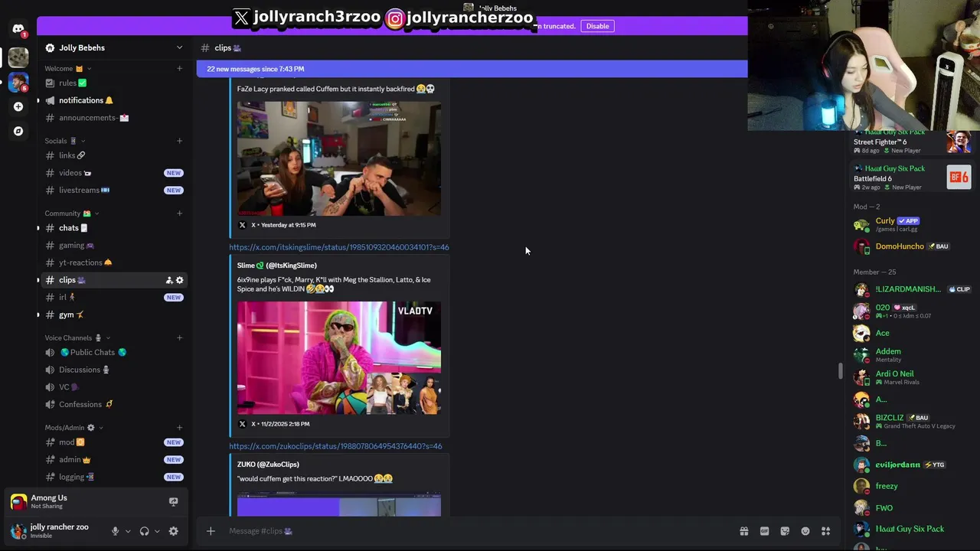
Task: Click inside Message #clips input field
Action: pyautogui.click(x=475, y=531)
